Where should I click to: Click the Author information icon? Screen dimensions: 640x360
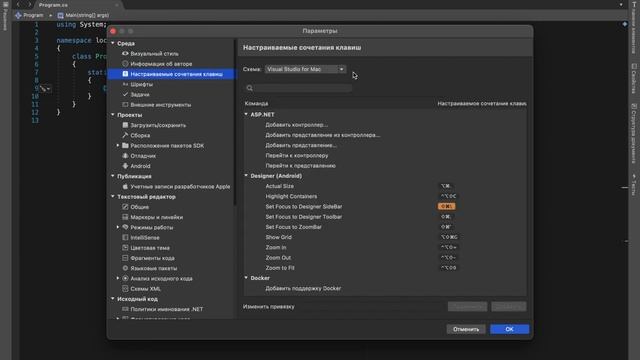pos(125,64)
